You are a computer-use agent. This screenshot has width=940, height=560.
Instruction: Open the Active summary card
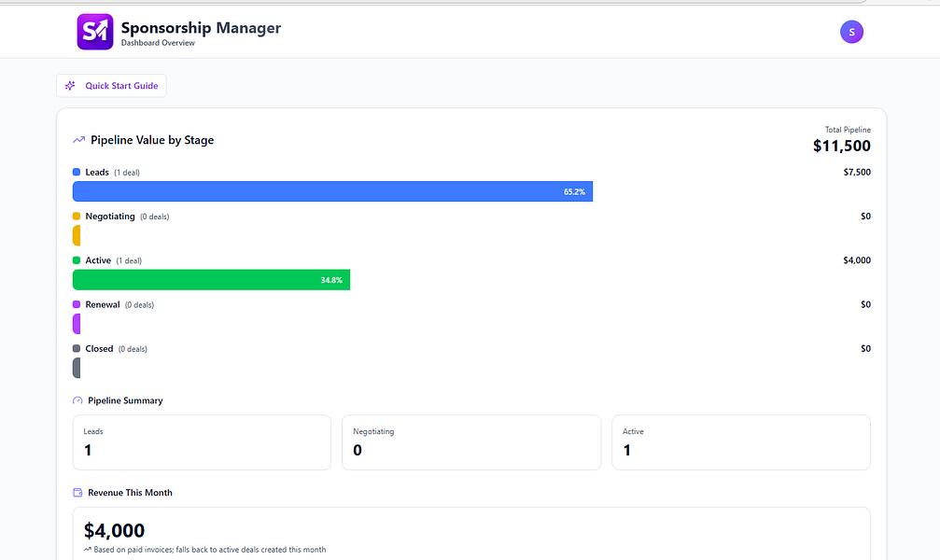point(741,442)
